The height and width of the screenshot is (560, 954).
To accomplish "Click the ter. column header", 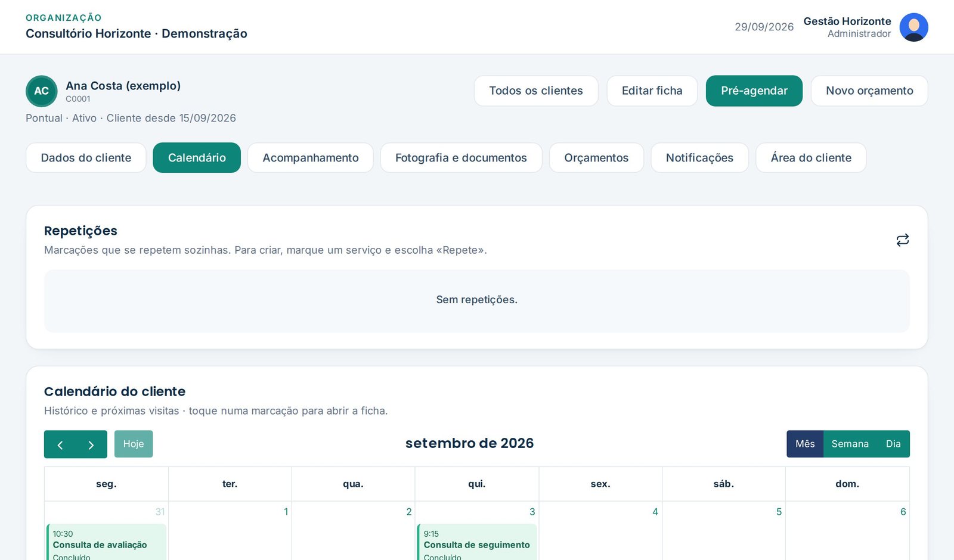I will point(230,484).
